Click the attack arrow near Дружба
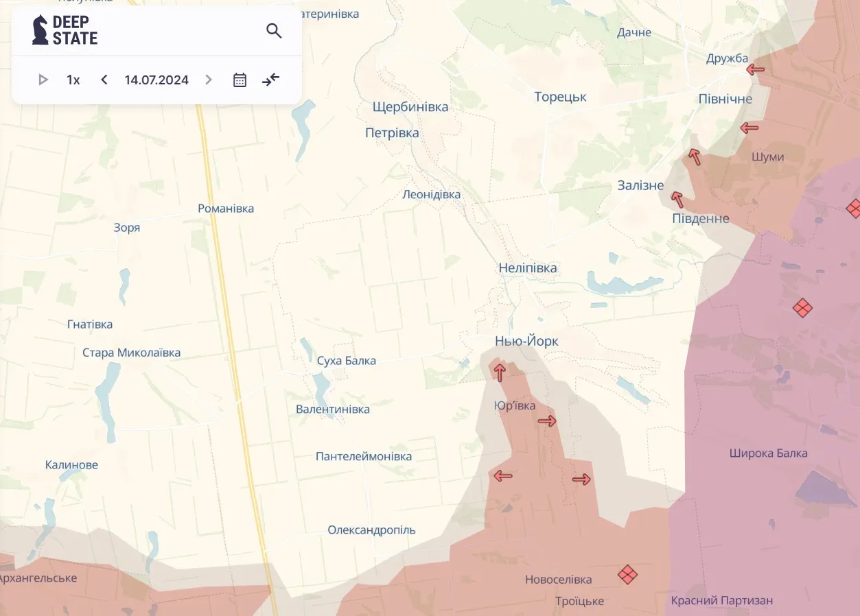Viewport: 860px width, 616px height. coord(756,69)
